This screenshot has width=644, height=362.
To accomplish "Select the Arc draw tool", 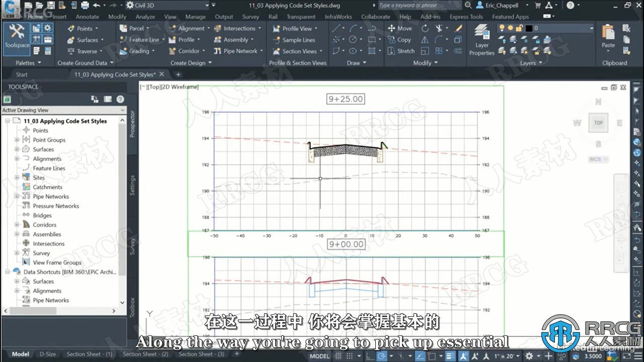I will point(353,29).
